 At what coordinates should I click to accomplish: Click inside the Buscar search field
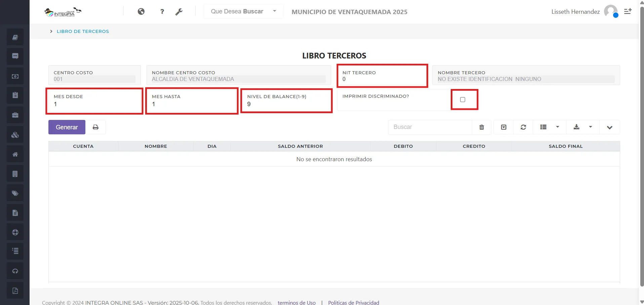tap(430, 127)
